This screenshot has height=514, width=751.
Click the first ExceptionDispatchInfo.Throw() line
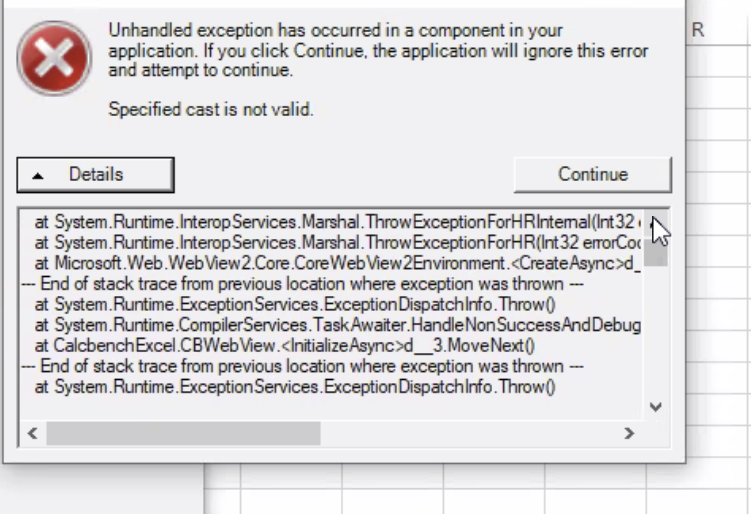pyautogui.click(x=295, y=304)
